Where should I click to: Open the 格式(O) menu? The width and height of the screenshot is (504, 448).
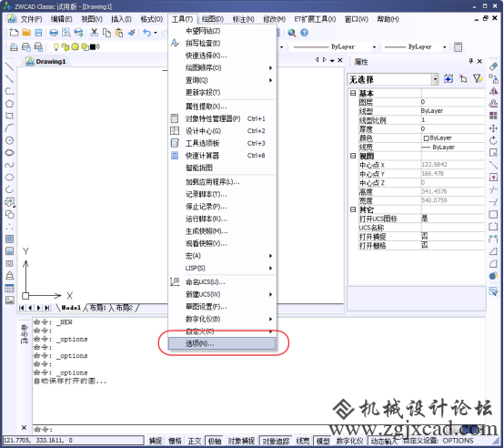pos(151,19)
